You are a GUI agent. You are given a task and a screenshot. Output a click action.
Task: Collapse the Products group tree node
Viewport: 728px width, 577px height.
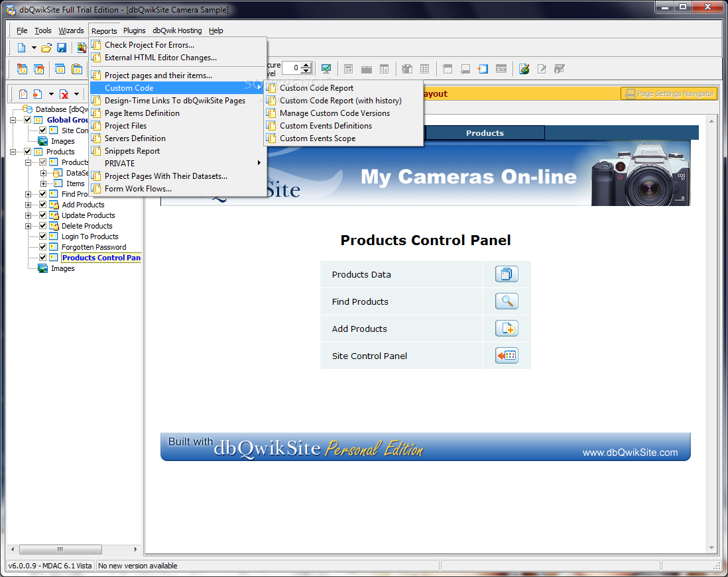pos(13,152)
